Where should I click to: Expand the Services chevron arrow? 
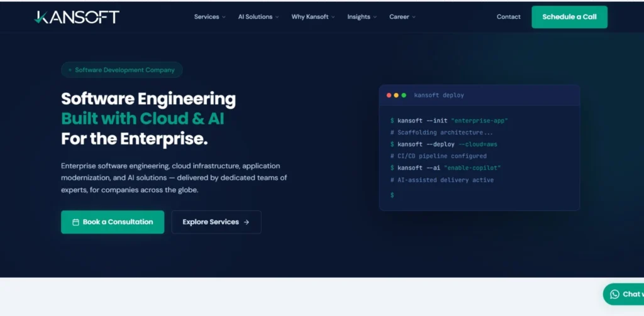(x=224, y=17)
